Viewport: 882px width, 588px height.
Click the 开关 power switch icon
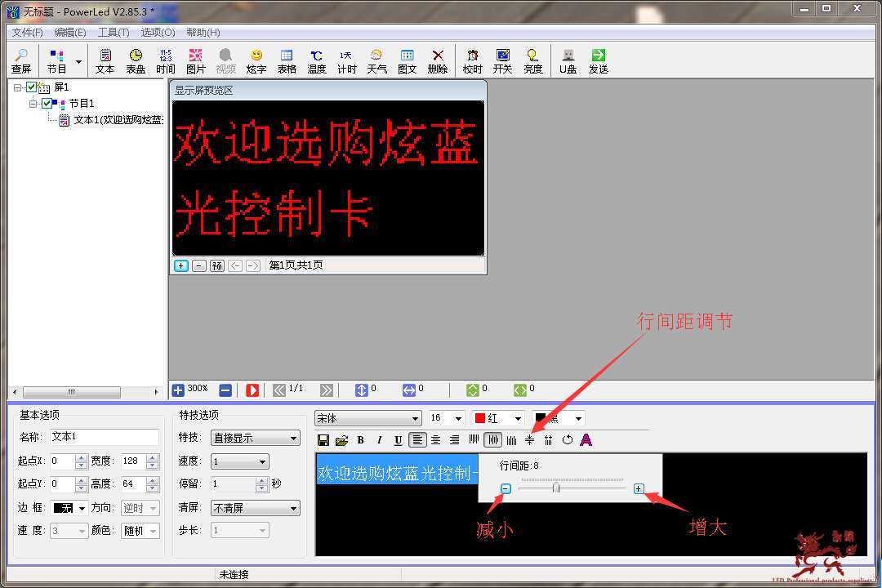coord(503,61)
